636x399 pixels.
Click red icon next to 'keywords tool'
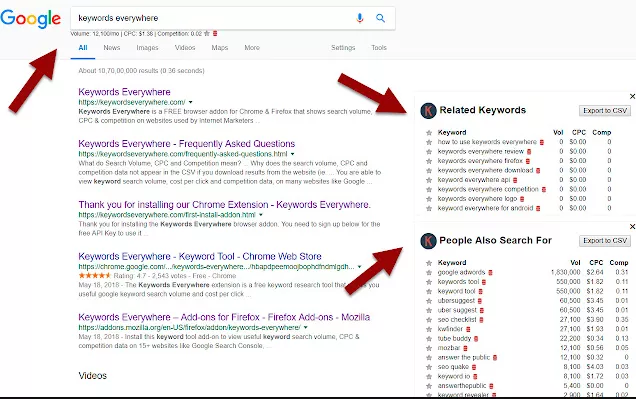coord(484,282)
